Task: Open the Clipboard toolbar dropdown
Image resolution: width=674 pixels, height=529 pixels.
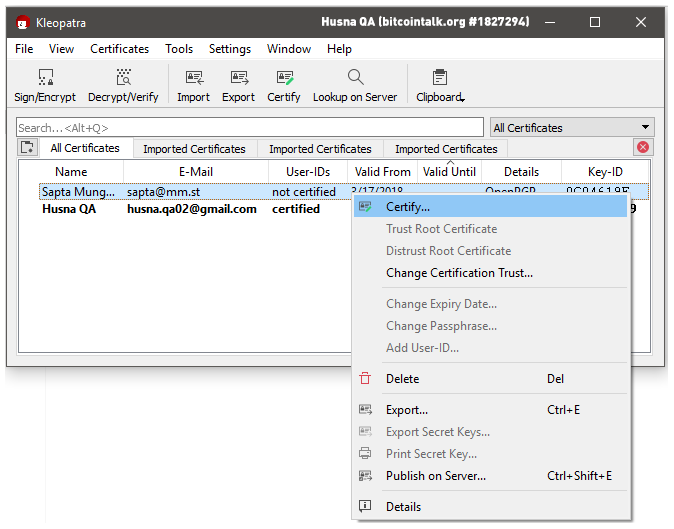Action: (440, 86)
